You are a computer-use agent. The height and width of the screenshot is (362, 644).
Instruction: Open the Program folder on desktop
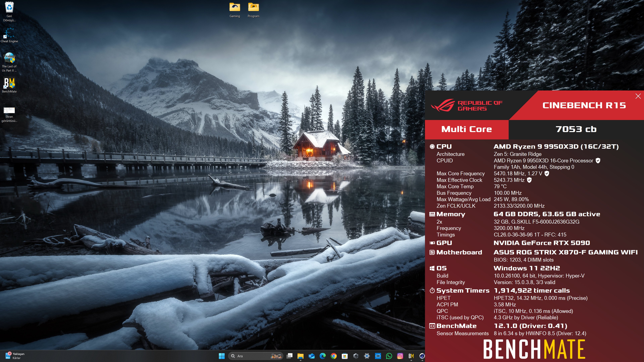tap(253, 10)
